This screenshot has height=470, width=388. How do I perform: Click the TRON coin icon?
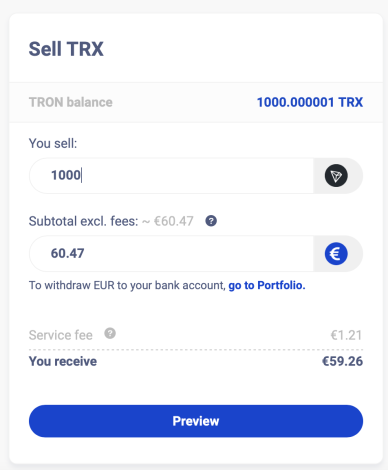[336, 176]
